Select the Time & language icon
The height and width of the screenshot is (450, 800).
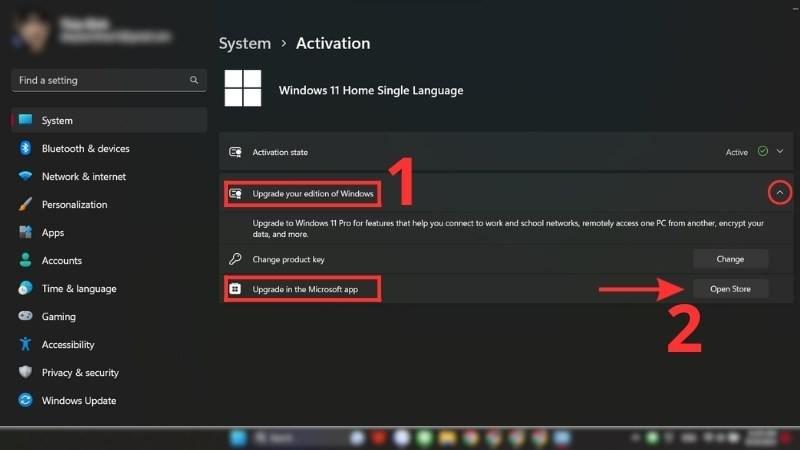[26, 289]
